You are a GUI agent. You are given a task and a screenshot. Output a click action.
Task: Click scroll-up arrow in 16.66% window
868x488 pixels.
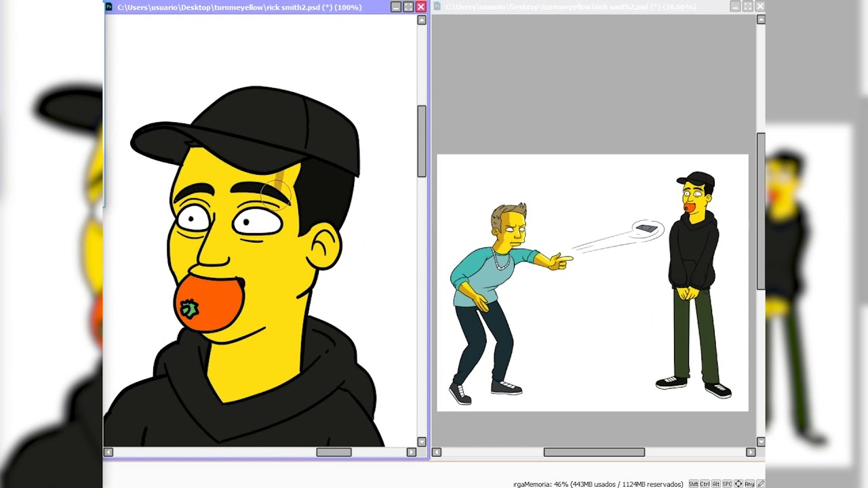click(x=761, y=20)
